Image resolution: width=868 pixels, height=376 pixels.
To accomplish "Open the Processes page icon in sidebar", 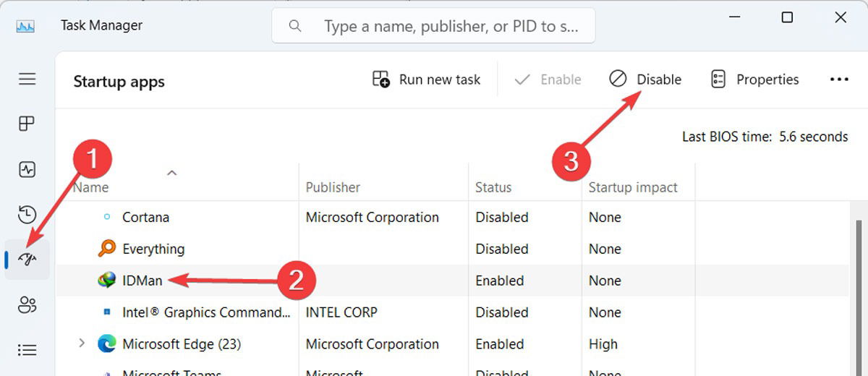I will (x=27, y=124).
